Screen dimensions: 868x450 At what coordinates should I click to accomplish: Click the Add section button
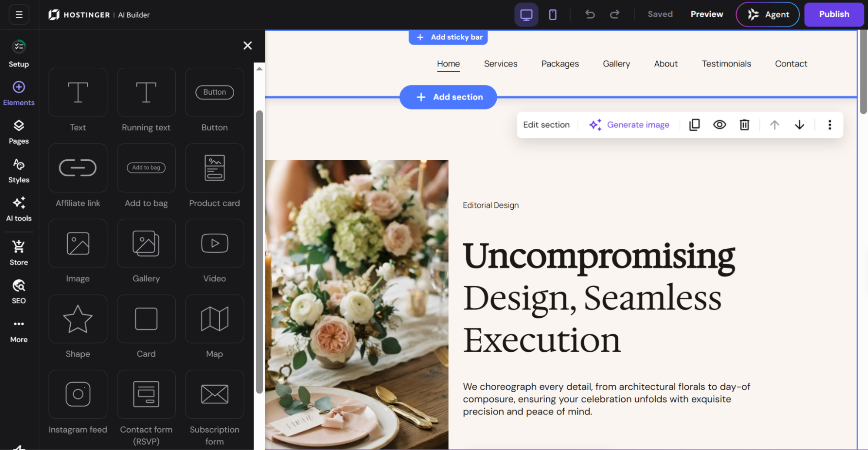point(448,97)
